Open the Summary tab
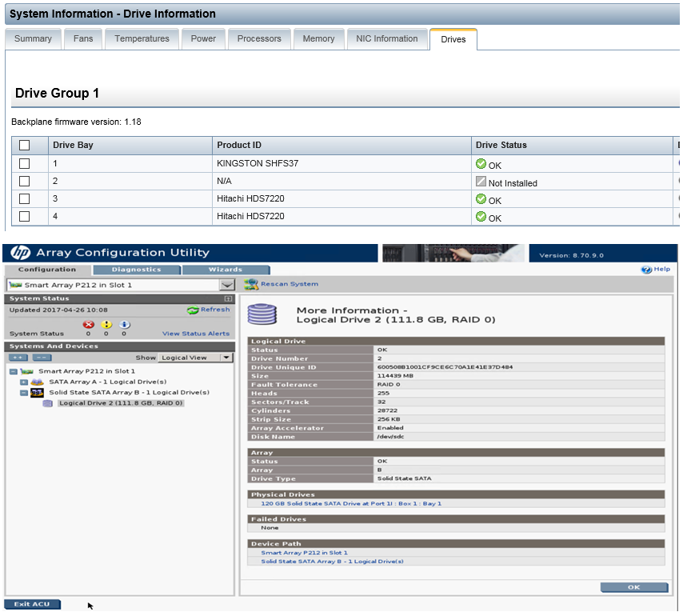The width and height of the screenshot is (683, 616). [x=33, y=38]
